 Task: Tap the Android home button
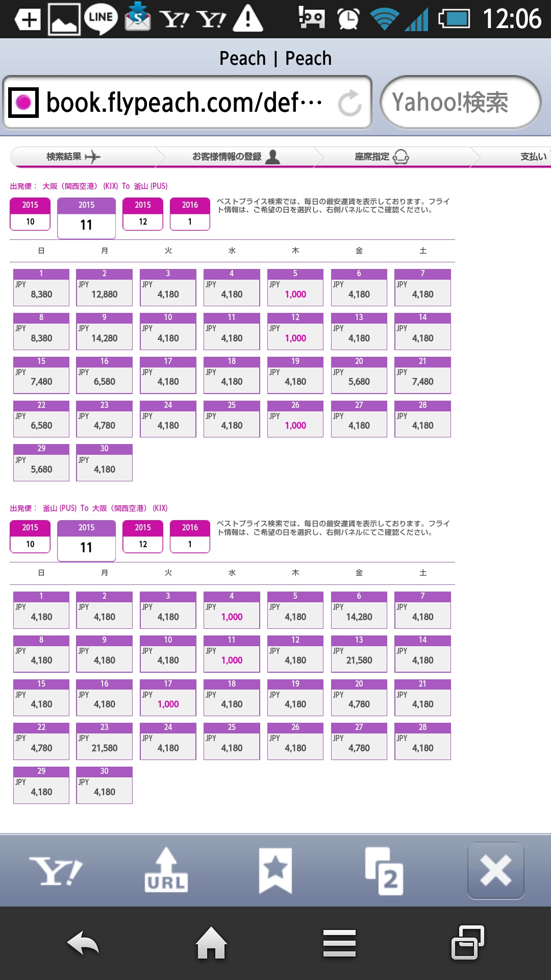(x=211, y=943)
